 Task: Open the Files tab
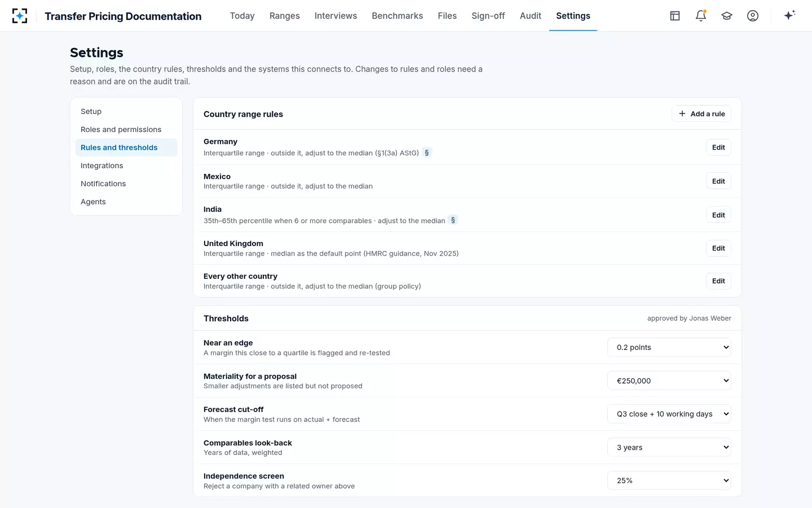[x=447, y=16]
